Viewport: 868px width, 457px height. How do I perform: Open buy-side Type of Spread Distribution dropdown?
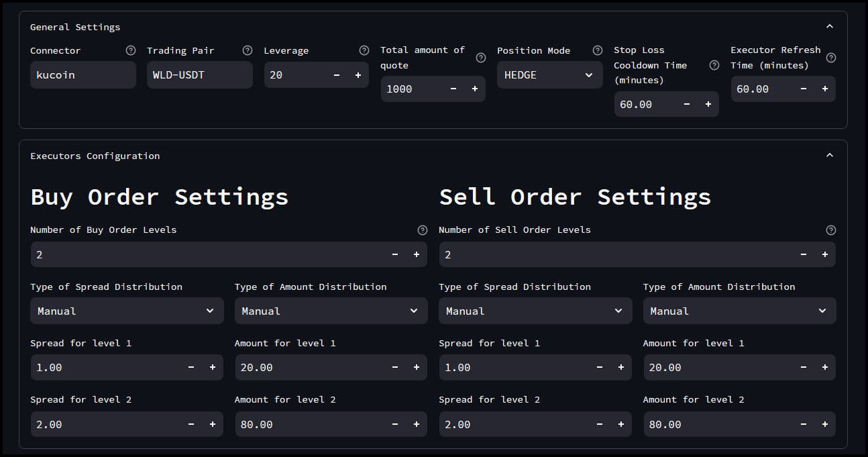[x=126, y=311]
